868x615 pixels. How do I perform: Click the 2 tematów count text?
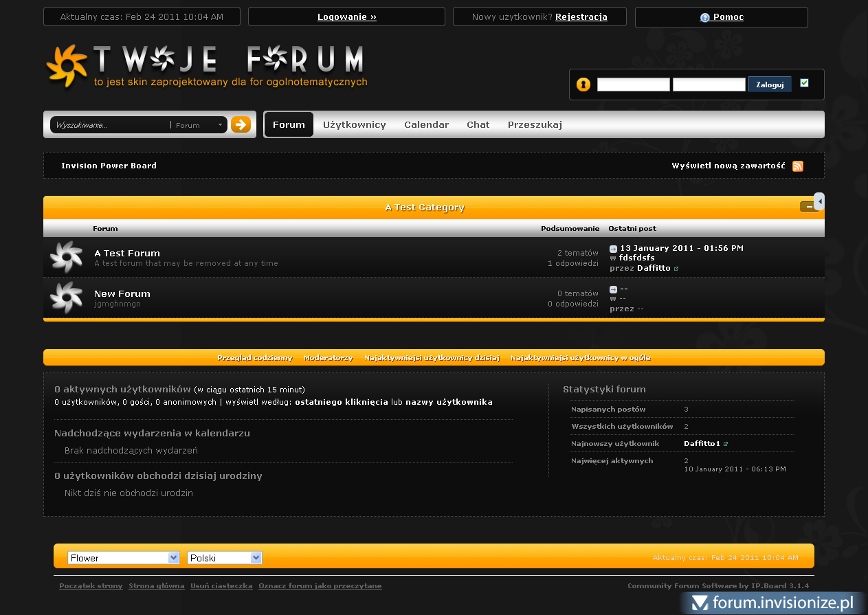(x=578, y=253)
